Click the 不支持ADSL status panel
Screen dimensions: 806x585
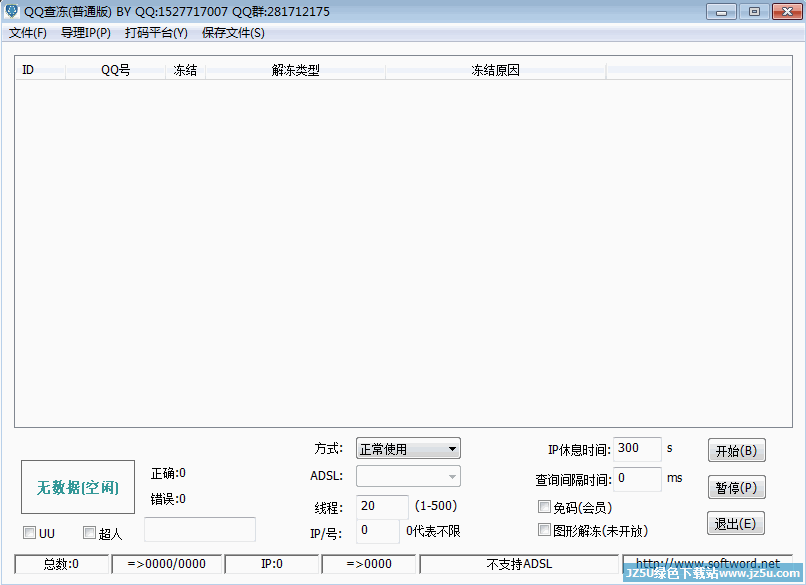pos(519,564)
